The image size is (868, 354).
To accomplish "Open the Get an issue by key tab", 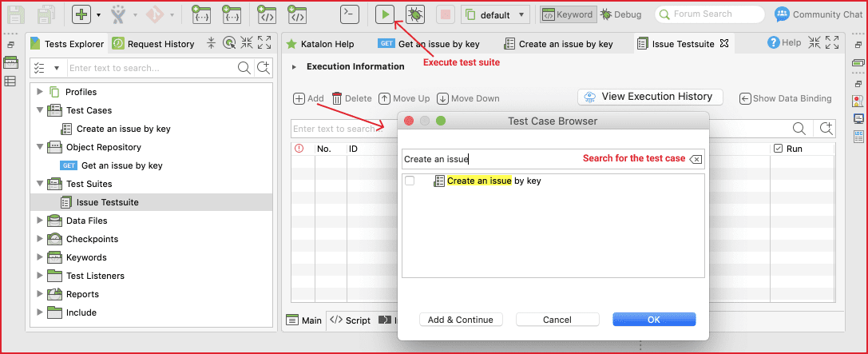I will 429,44.
